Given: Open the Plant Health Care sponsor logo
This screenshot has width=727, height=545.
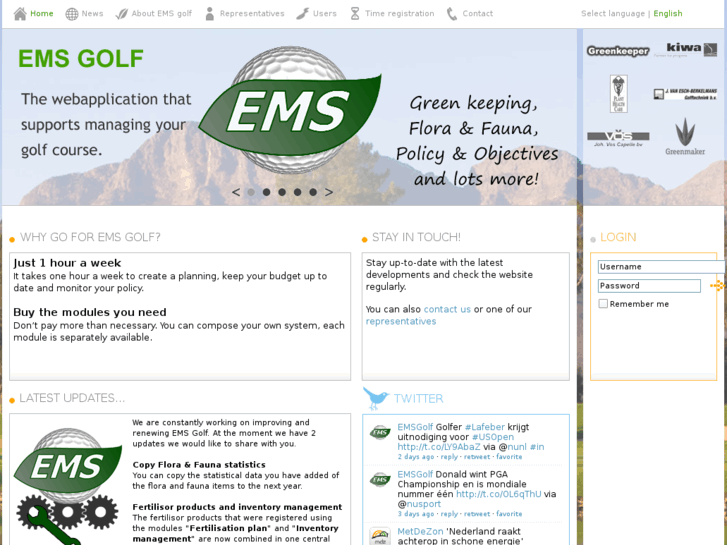Looking at the screenshot, I should tap(619, 94).
